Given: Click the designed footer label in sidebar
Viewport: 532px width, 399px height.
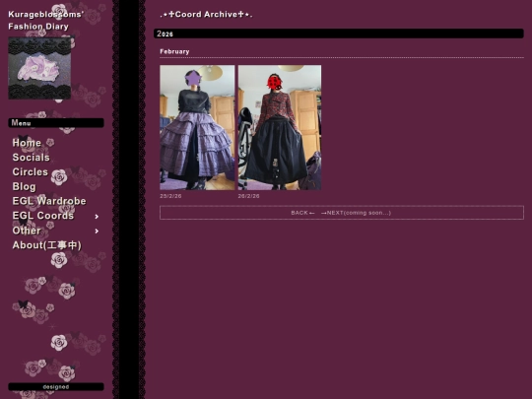Looking at the screenshot, I should [56, 387].
